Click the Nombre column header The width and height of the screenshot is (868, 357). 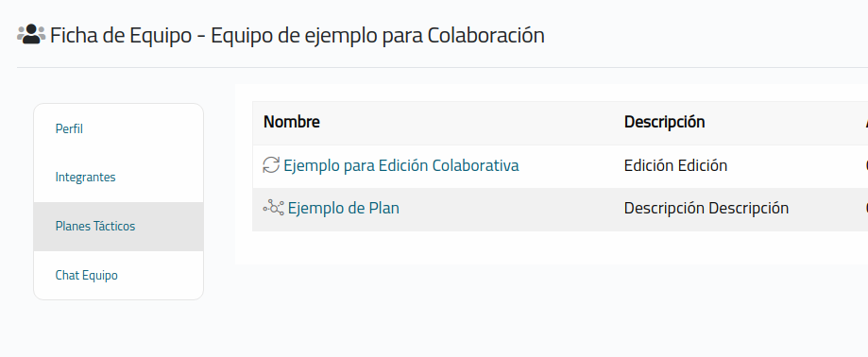[x=291, y=122]
